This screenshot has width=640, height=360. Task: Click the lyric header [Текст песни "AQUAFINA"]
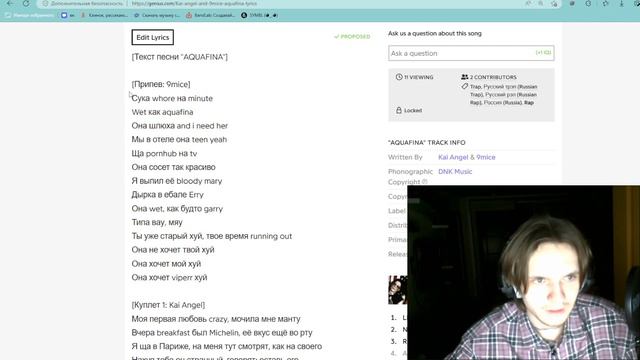click(180, 57)
